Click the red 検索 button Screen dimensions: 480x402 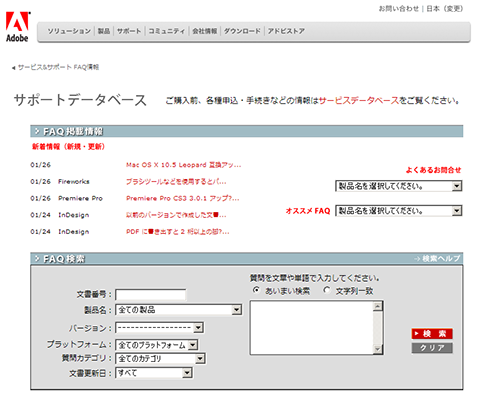tap(432, 334)
